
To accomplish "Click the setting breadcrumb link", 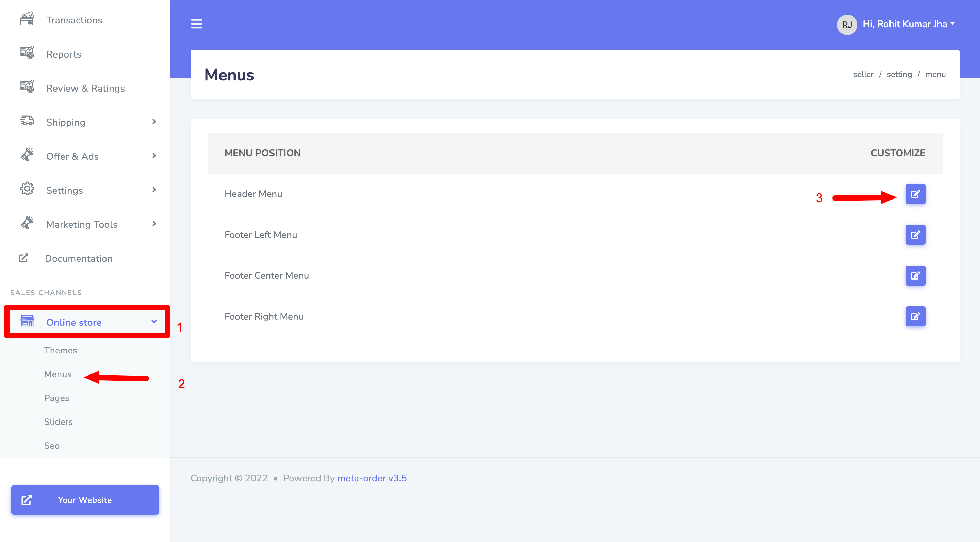I will 899,74.
